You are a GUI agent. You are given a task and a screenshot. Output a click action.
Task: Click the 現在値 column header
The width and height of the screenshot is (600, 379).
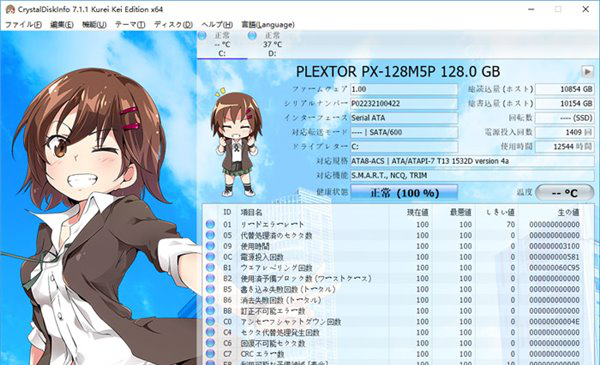[x=417, y=212]
